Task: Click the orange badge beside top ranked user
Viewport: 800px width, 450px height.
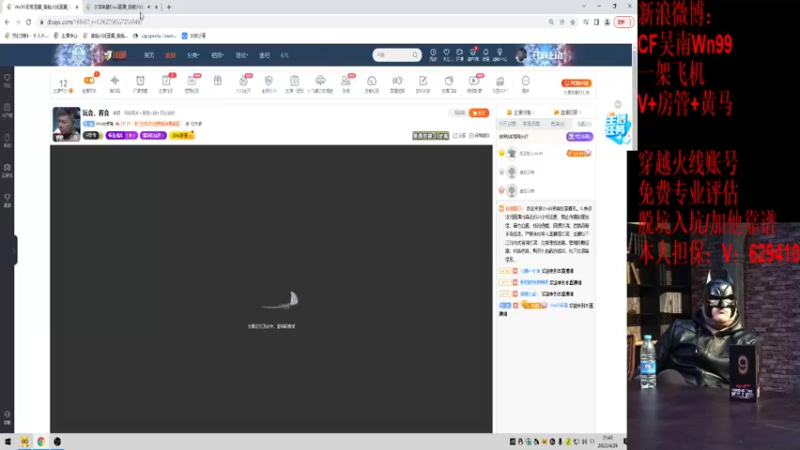Action: click(x=579, y=153)
